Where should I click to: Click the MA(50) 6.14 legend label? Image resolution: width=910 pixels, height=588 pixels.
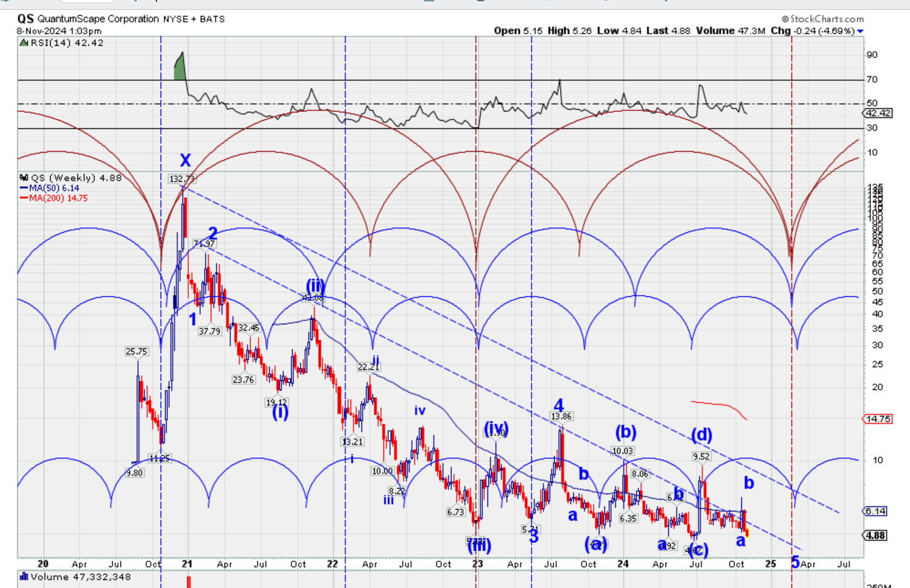[54, 189]
